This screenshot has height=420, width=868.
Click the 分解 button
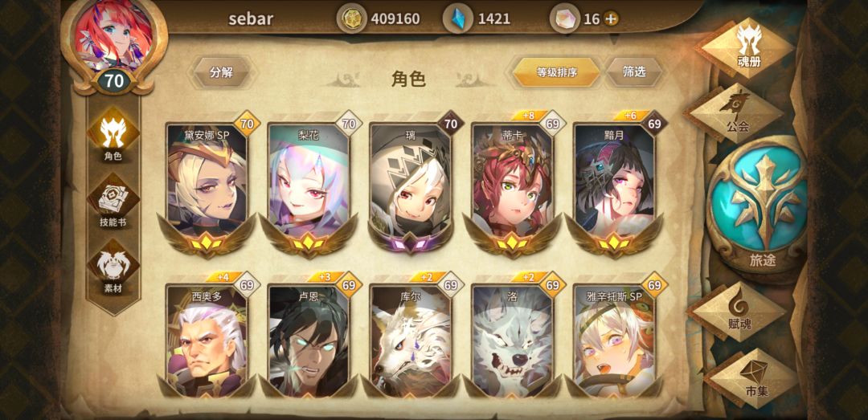(221, 72)
